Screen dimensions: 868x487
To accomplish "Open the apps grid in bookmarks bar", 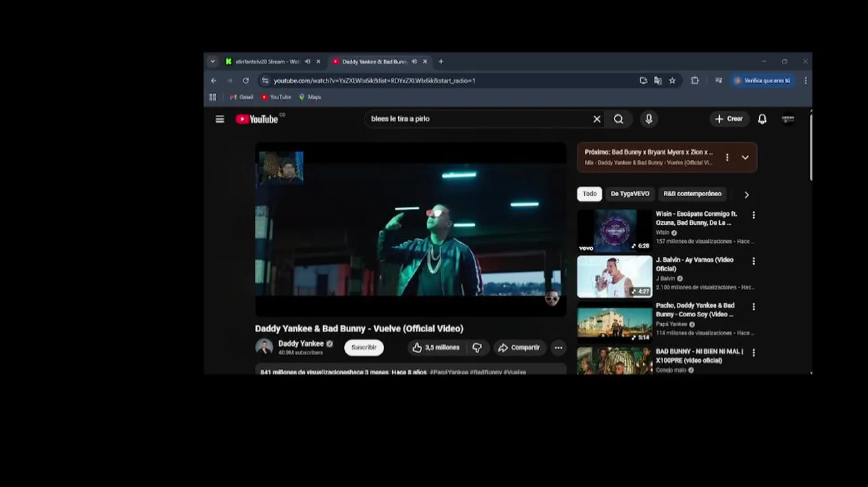I will click(213, 97).
